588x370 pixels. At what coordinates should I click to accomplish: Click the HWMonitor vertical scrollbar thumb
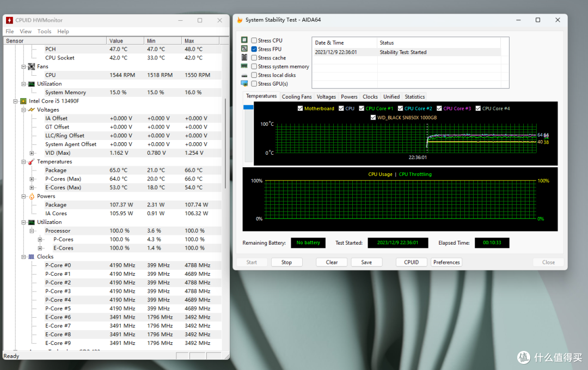click(x=225, y=143)
